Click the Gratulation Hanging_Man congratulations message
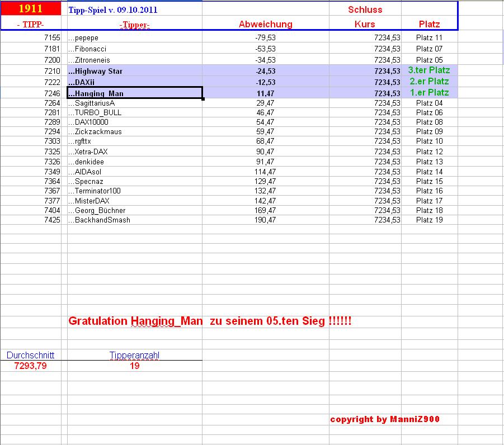 (x=211, y=321)
